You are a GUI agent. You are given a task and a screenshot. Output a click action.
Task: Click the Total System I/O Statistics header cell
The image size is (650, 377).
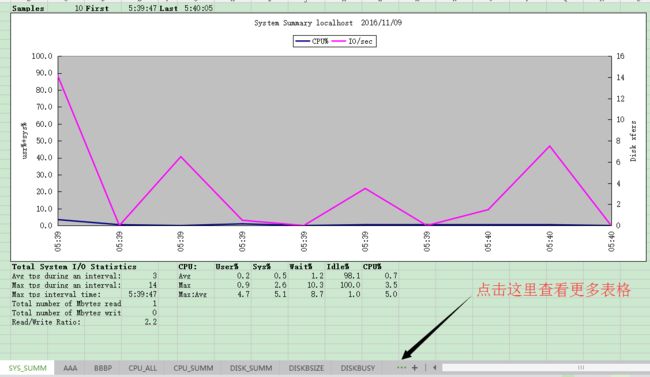pos(74,267)
